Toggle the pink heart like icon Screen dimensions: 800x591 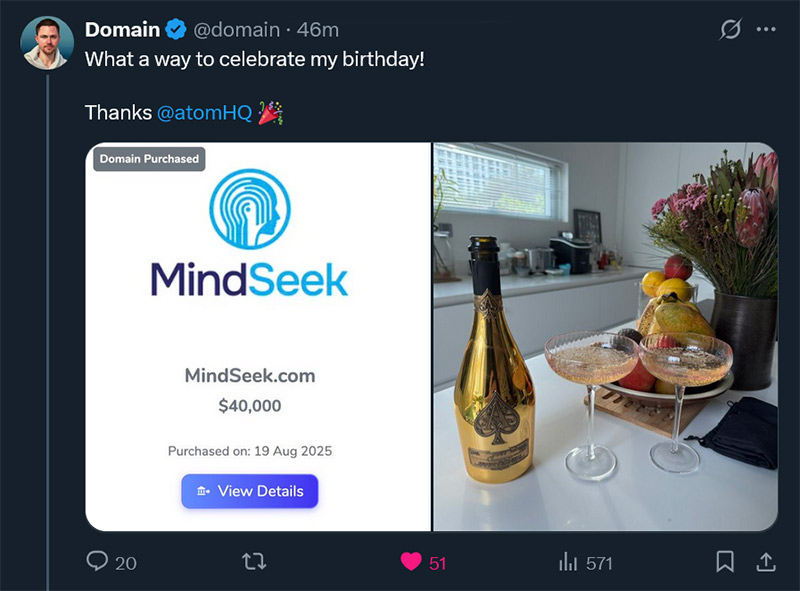click(411, 562)
